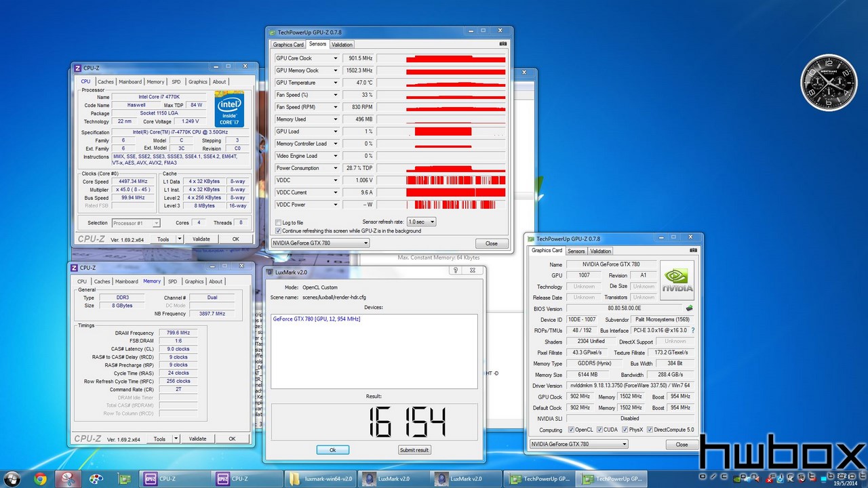This screenshot has height=488, width=868.
Task: Open the Power Consumption sensor dropdown
Action: [335, 168]
